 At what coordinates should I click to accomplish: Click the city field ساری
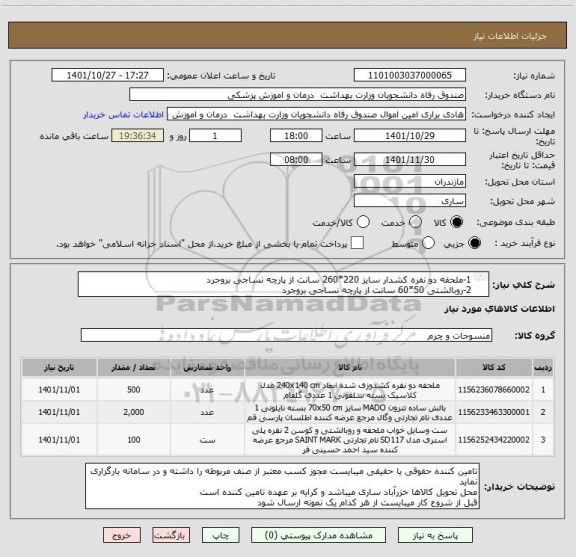click(410, 201)
